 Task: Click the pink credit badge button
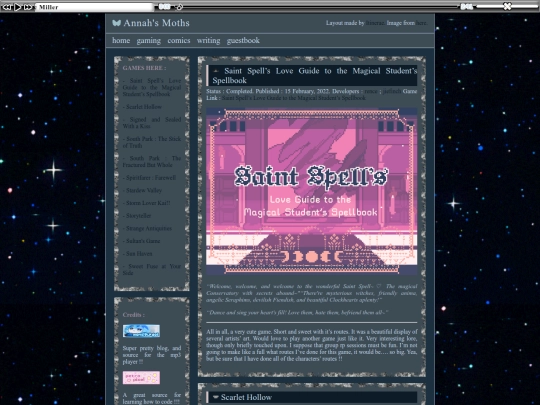(141, 378)
